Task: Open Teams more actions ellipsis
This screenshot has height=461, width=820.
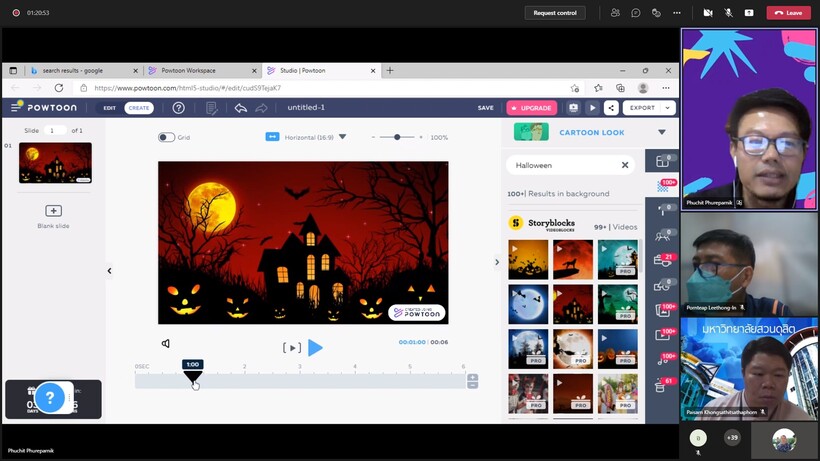Action: pos(677,13)
